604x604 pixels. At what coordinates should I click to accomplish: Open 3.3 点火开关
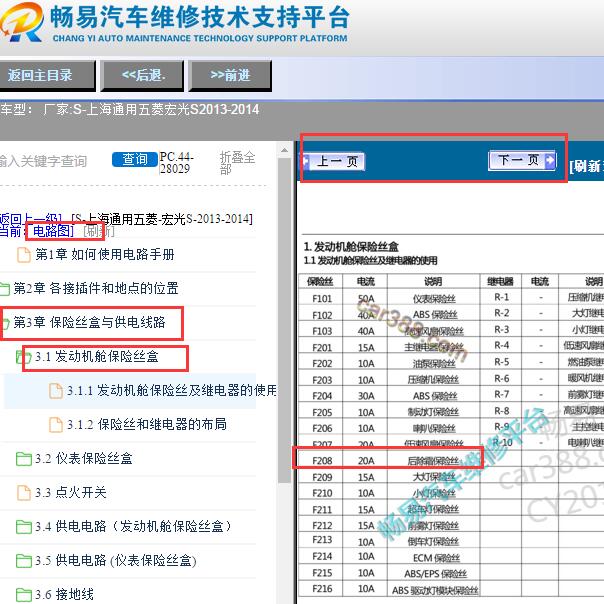tap(70, 492)
